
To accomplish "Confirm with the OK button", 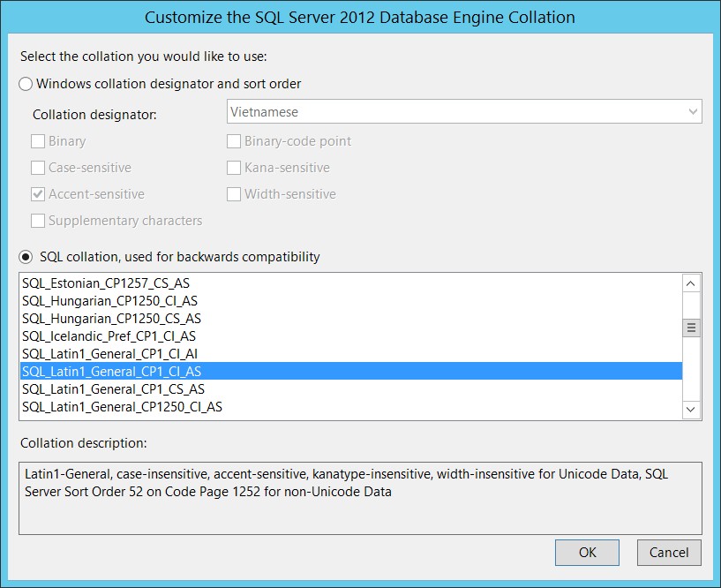I will tap(587, 553).
